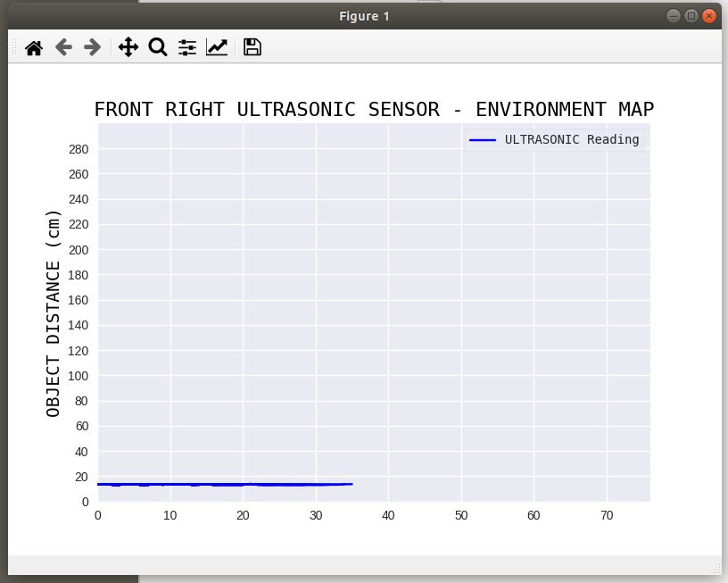Click the x-axis tick label 70
This screenshot has height=583, width=728.
pos(607,516)
